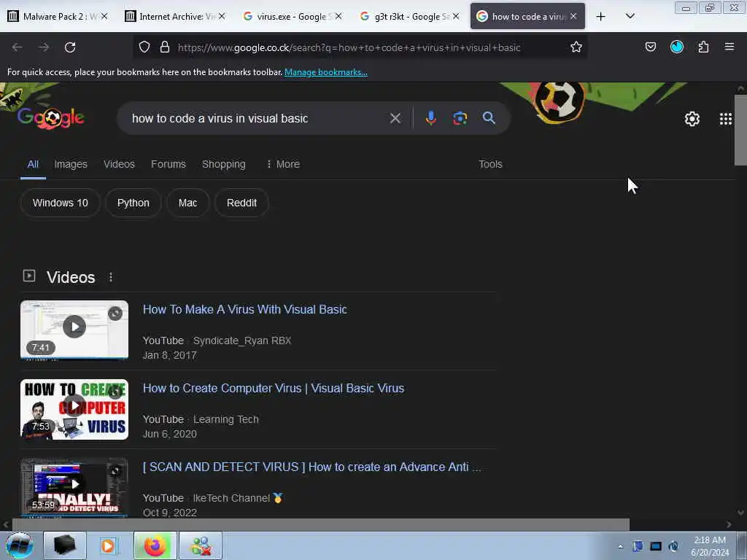747x560 pixels.
Task: Click the vertical page scrollbar thumb
Action: 740,130
